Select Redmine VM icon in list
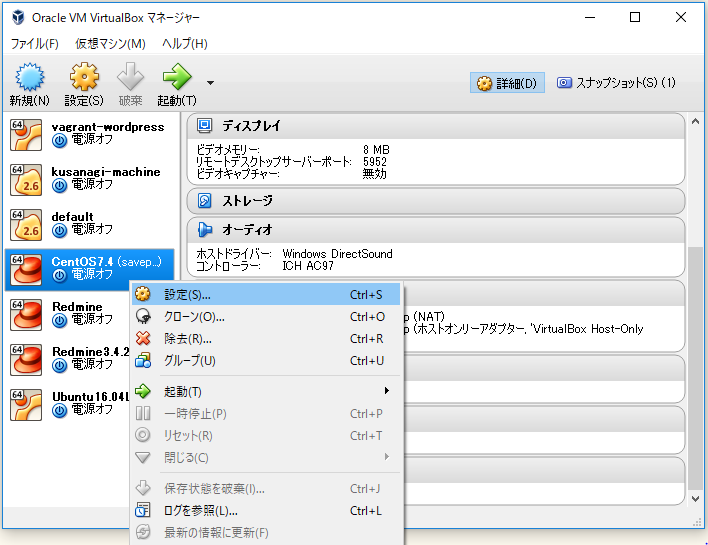 26,315
